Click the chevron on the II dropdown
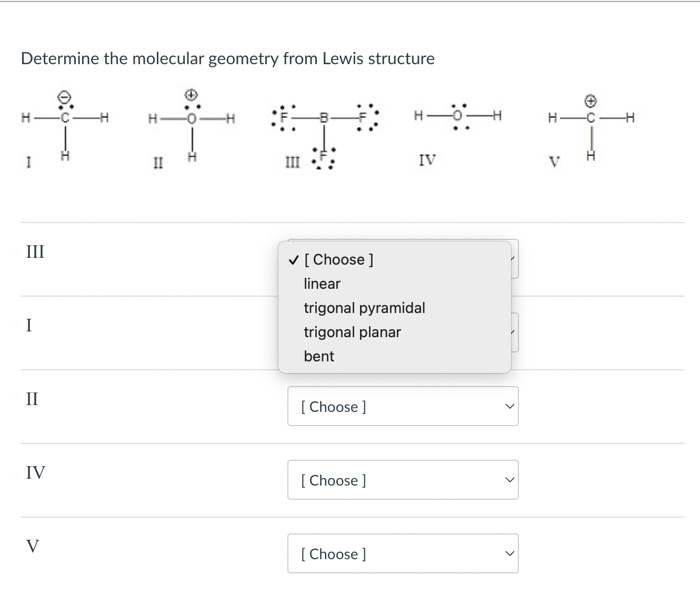 tap(508, 406)
